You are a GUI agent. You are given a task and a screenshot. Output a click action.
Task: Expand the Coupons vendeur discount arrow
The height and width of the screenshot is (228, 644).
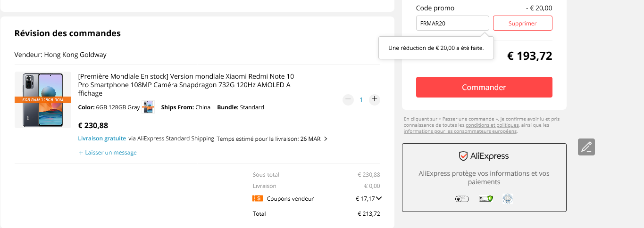click(379, 198)
